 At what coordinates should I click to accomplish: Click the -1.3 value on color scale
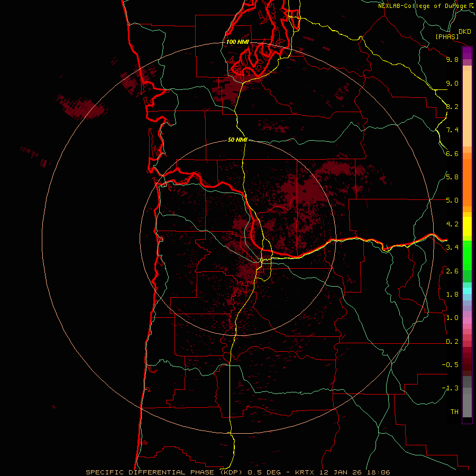pos(450,388)
